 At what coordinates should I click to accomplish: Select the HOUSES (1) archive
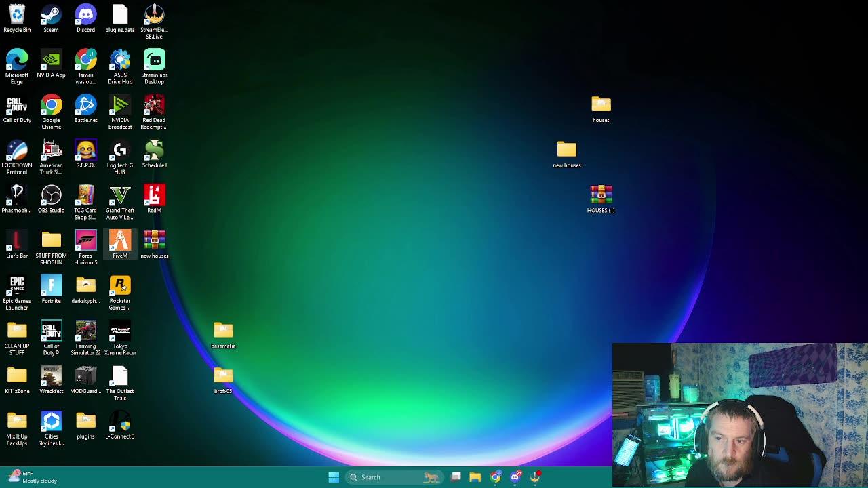coord(601,199)
